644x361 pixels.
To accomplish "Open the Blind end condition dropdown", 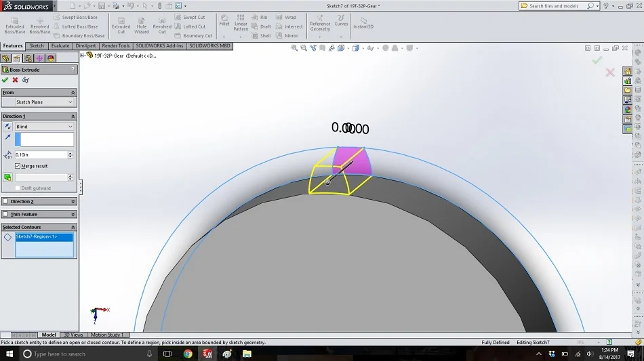I will [44, 127].
